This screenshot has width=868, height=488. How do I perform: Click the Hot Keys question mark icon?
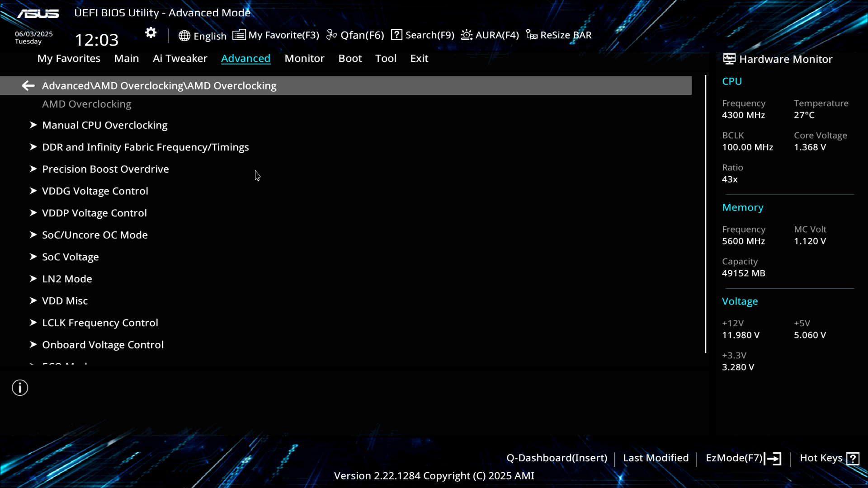[853, 459]
